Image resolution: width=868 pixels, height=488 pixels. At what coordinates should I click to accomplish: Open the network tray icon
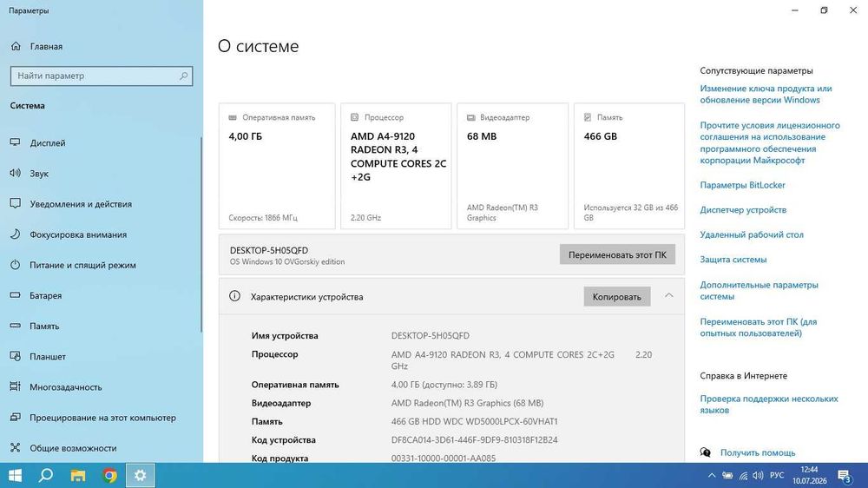point(743,475)
